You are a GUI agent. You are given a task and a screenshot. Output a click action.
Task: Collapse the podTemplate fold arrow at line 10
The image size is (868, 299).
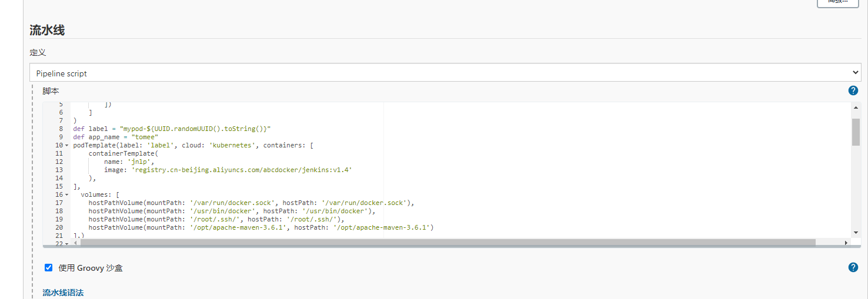(66, 145)
